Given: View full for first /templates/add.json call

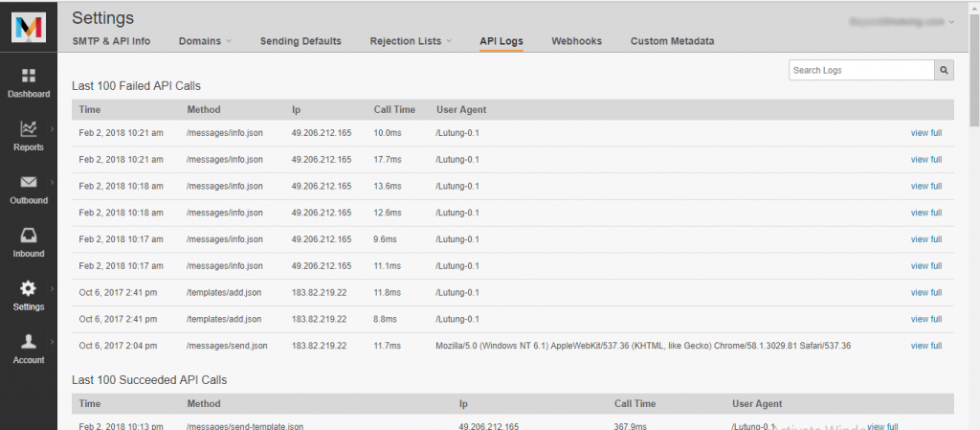Looking at the screenshot, I should (925, 292).
